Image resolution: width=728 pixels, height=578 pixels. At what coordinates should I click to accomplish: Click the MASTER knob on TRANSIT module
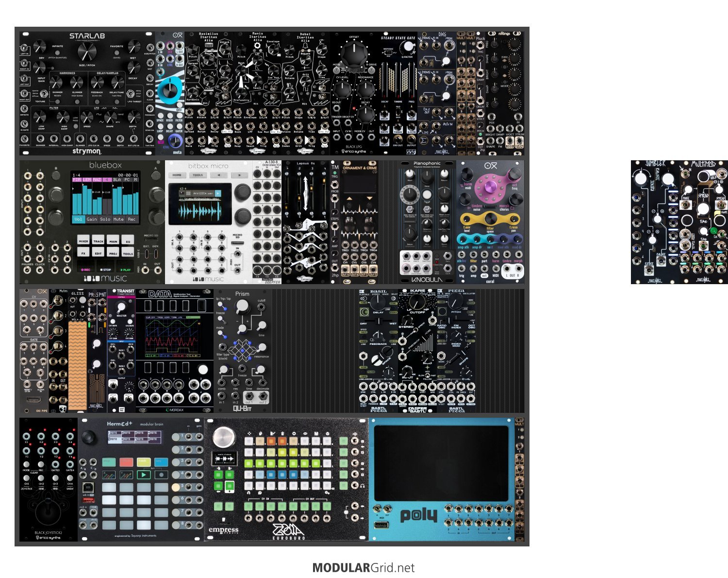coord(121,306)
